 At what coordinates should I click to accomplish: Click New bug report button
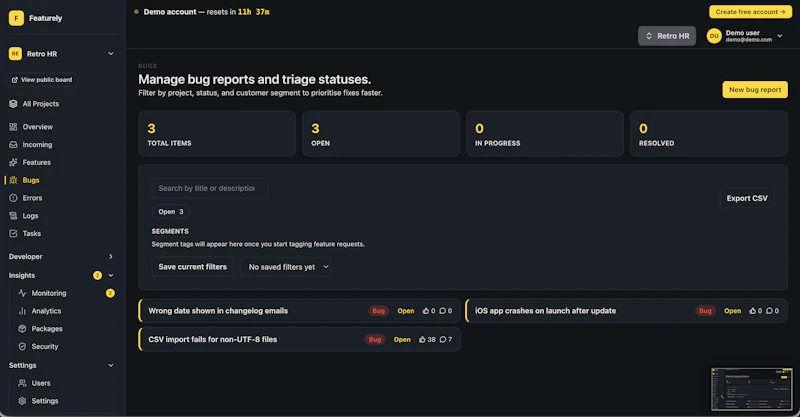coord(755,89)
